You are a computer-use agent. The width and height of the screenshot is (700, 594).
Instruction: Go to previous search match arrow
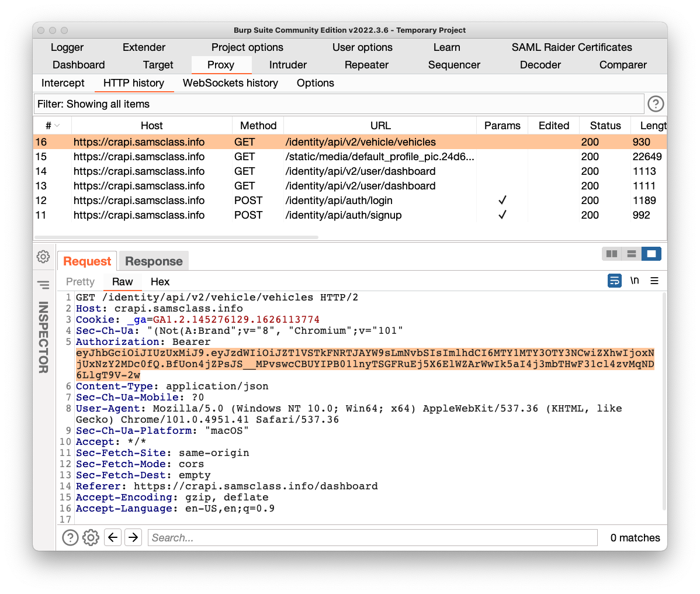coord(113,537)
